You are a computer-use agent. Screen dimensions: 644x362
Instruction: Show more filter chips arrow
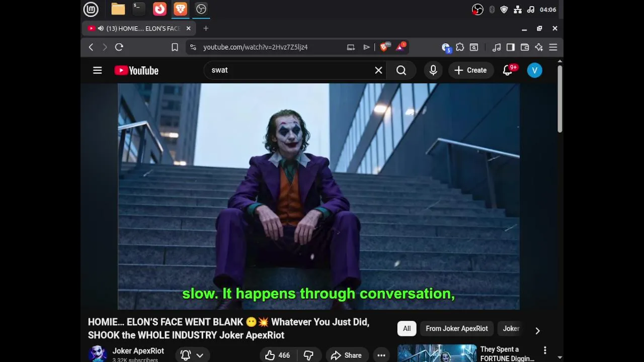[x=537, y=330]
